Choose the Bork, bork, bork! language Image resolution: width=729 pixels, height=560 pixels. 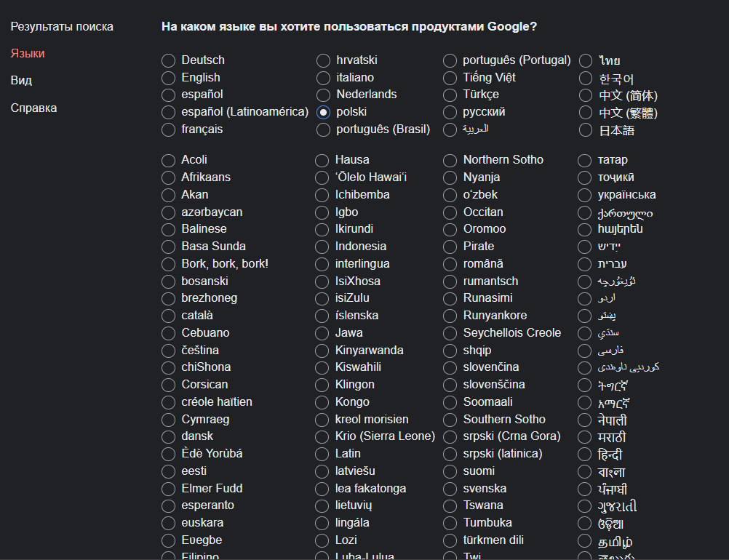coord(169,264)
